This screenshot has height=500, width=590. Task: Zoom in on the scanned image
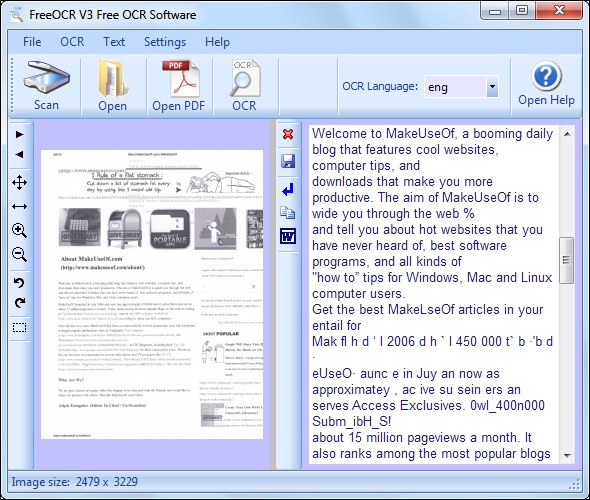pos(20,230)
